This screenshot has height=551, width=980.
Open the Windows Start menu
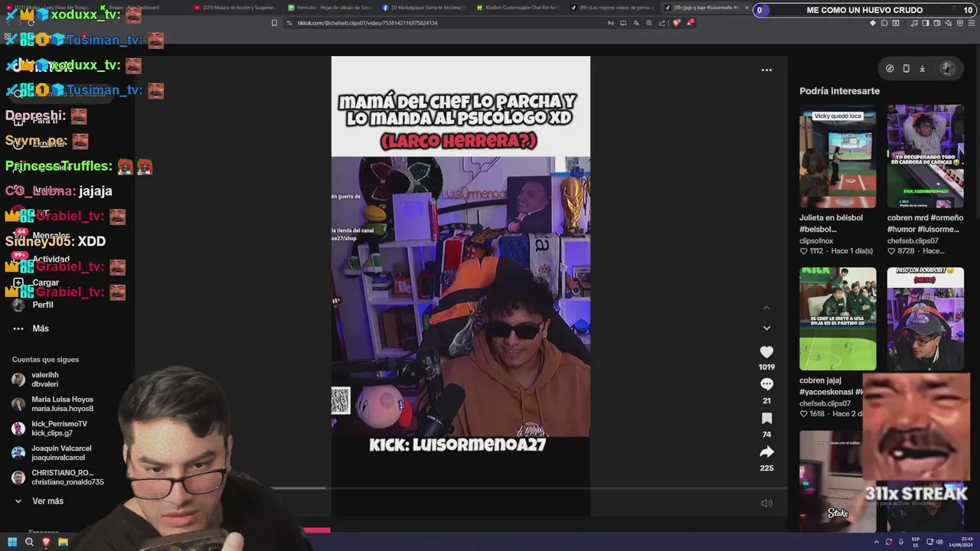click(11, 542)
